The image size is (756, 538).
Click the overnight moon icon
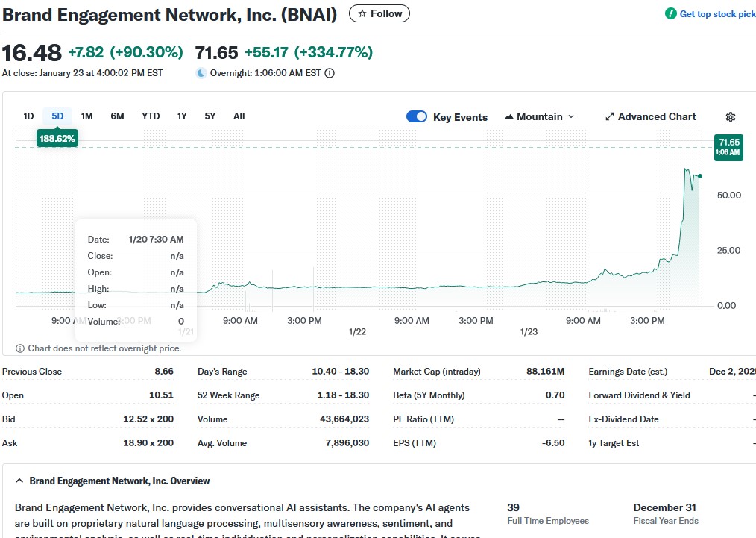(201, 73)
